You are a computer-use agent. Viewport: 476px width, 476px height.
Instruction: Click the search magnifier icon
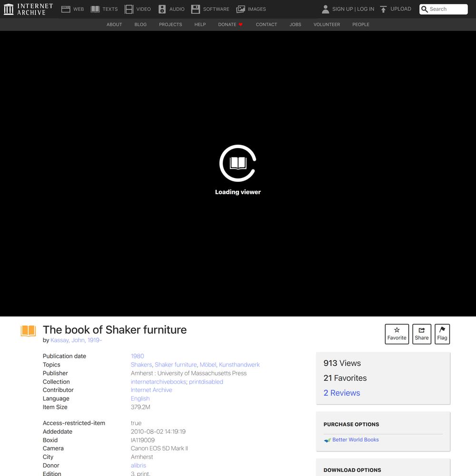pyautogui.click(x=425, y=9)
